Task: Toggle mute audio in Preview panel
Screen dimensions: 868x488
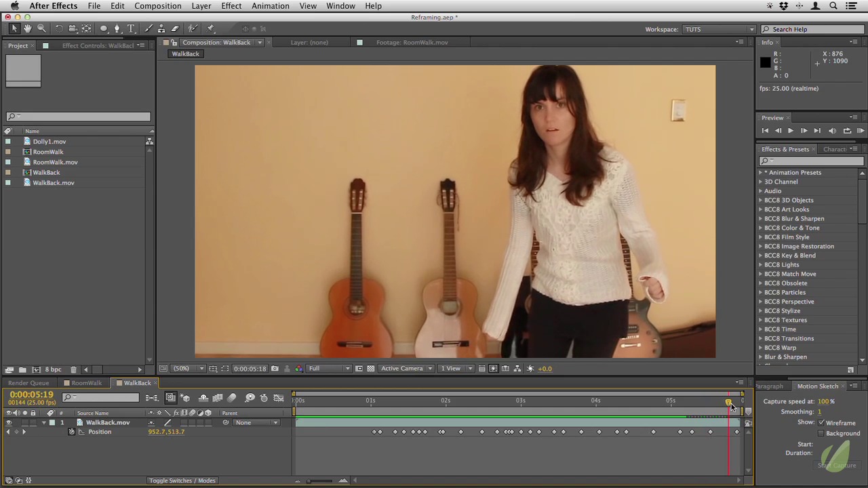Action: (832, 131)
